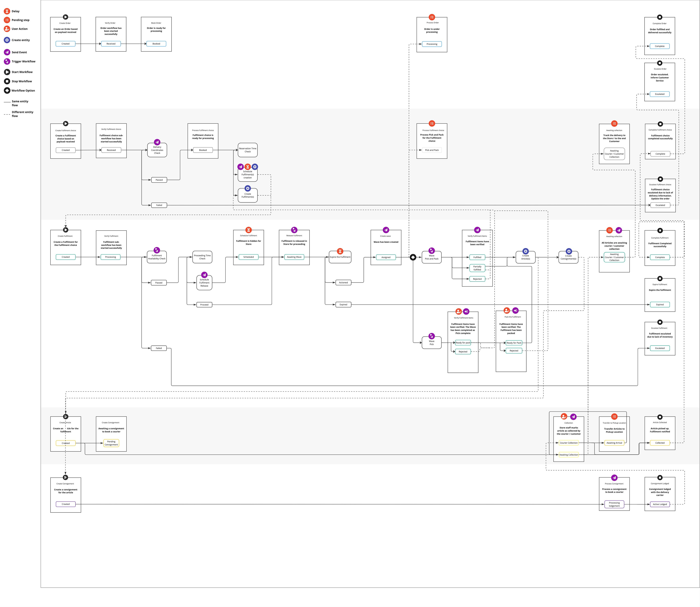Select the User Action legend icon
The height and width of the screenshot is (607, 700).
click(x=7, y=29)
